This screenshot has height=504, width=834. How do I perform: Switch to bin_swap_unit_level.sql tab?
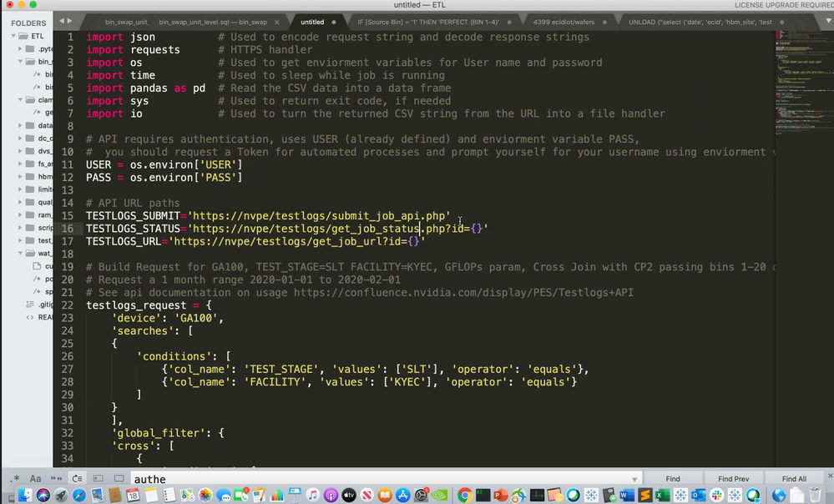[213, 23]
